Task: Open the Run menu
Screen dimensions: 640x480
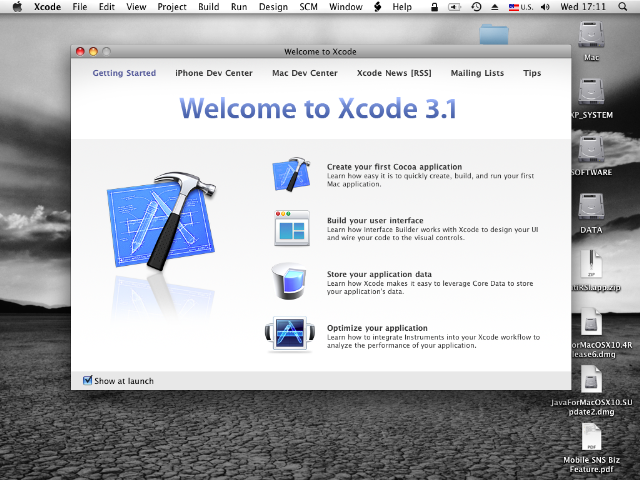Action: [x=239, y=7]
